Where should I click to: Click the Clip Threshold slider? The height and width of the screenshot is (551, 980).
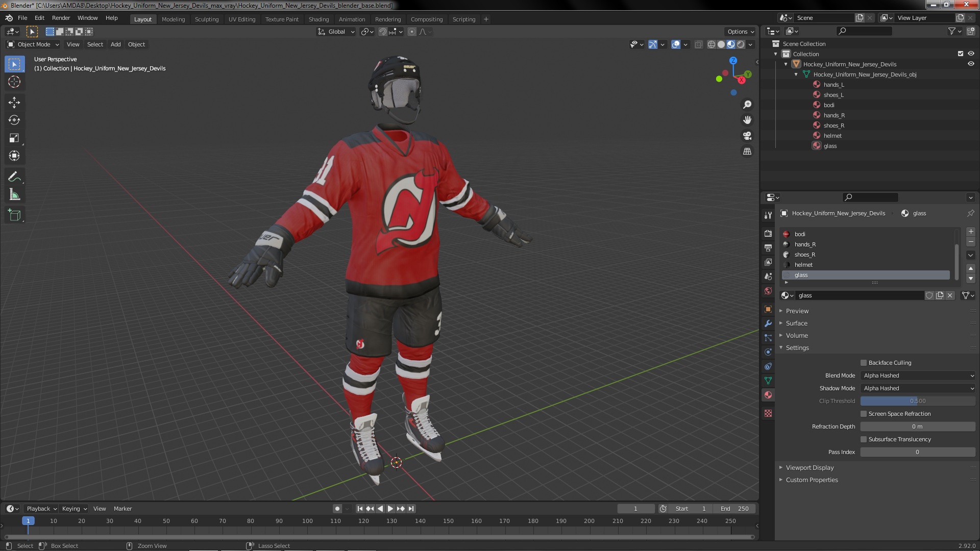pyautogui.click(x=918, y=401)
